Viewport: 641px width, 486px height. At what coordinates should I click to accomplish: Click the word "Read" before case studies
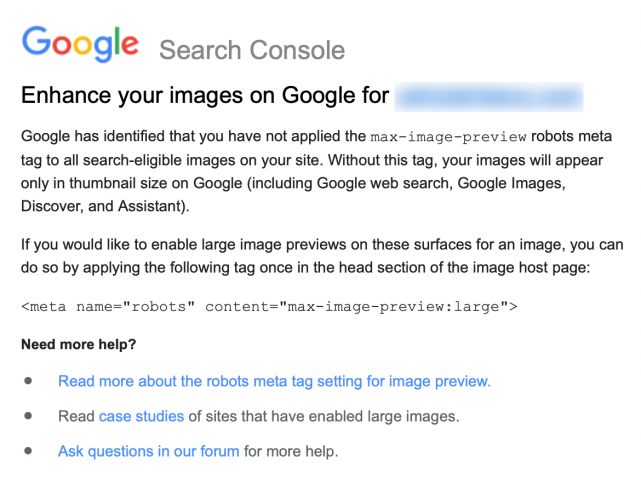coord(76,416)
